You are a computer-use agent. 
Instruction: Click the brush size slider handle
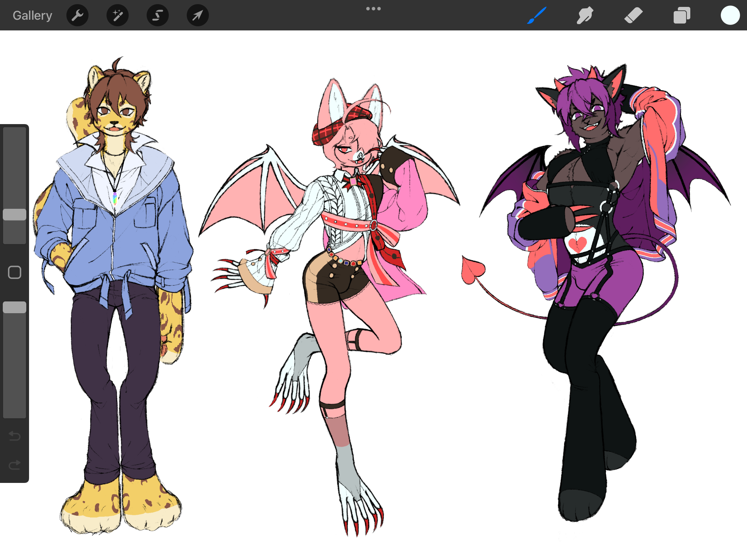tap(15, 214)
